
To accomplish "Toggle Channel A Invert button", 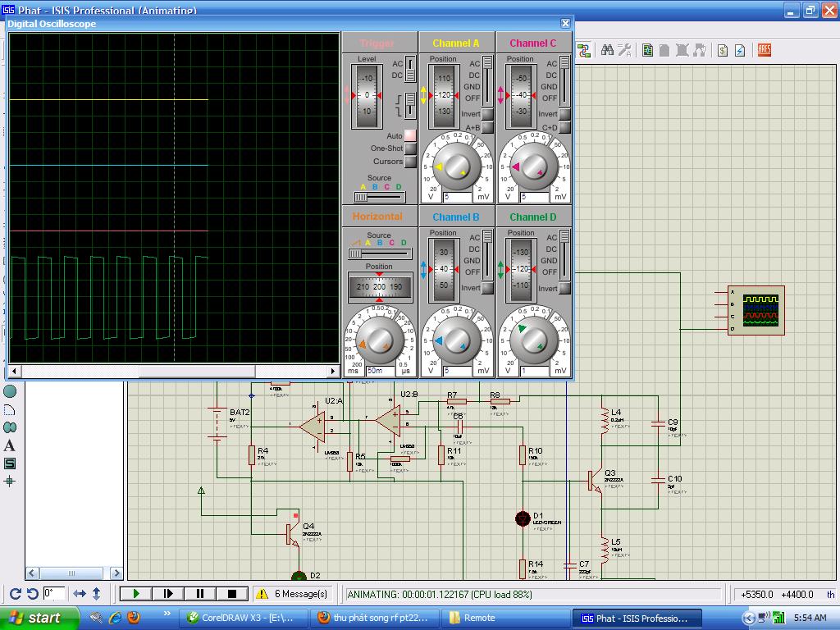I will click(487, 114).
